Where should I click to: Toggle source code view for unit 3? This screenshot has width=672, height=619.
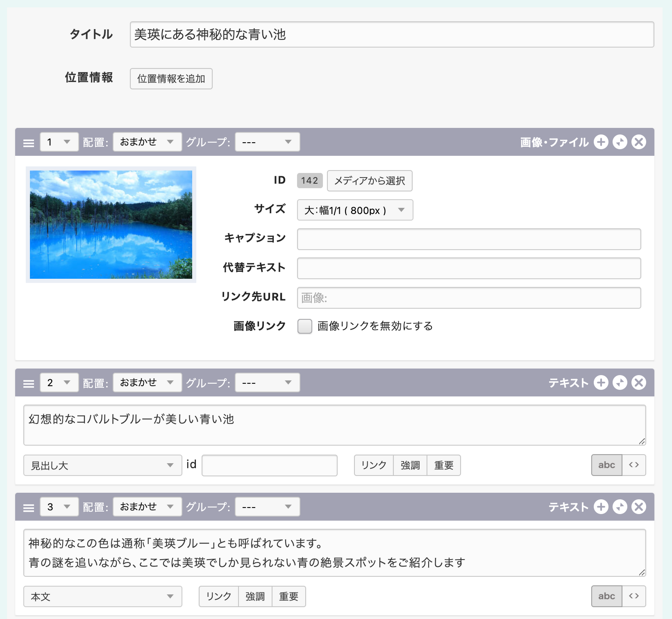[633, 596]
